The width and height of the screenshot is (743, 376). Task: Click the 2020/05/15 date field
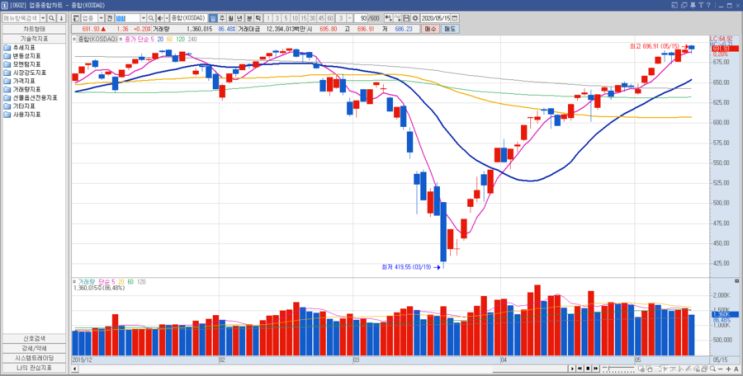coord(436,18)
